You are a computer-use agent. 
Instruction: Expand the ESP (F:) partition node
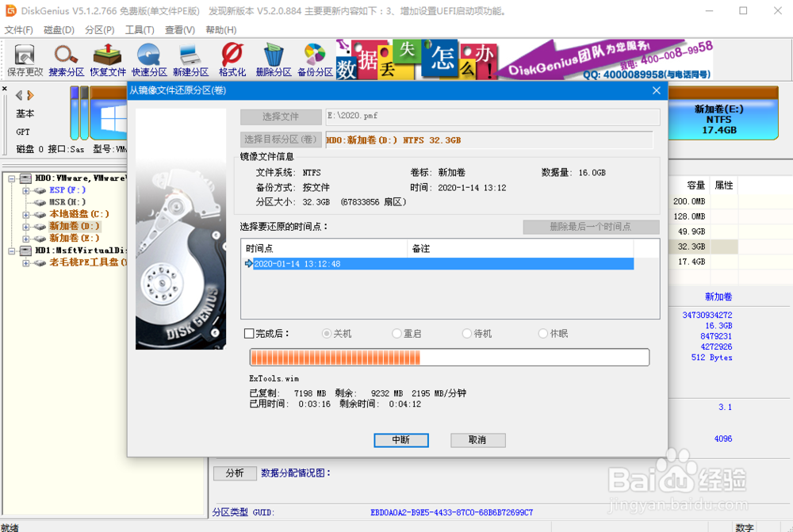(x=25, y=190)
